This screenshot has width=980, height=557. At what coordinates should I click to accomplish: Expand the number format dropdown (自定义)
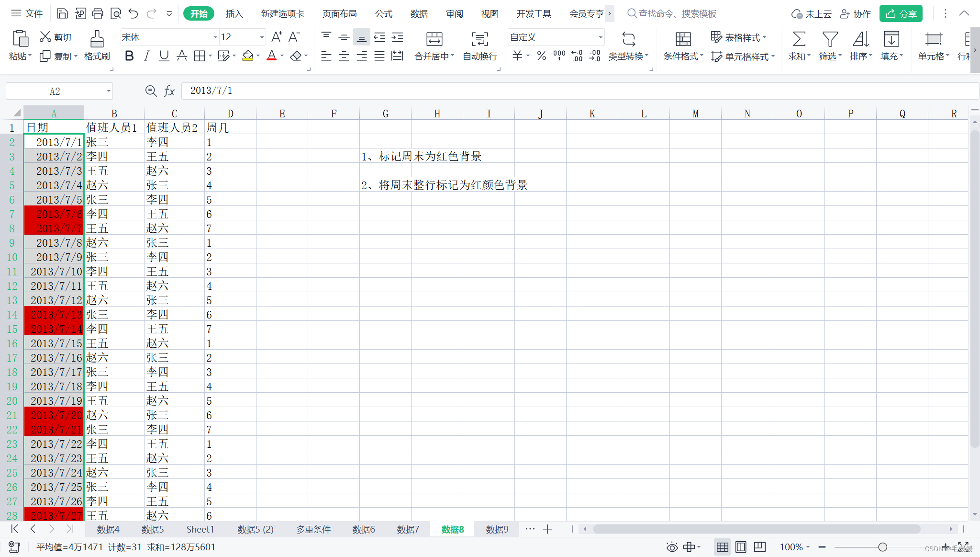tap(600, 37)
